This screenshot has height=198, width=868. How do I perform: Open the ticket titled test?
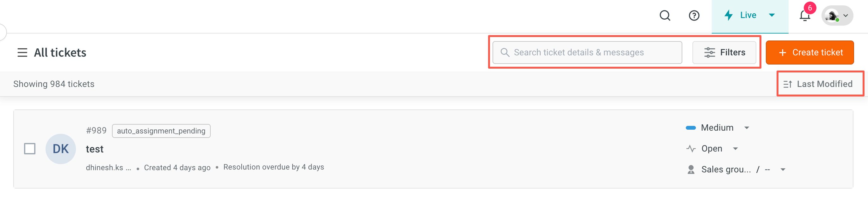click(94, 149)
